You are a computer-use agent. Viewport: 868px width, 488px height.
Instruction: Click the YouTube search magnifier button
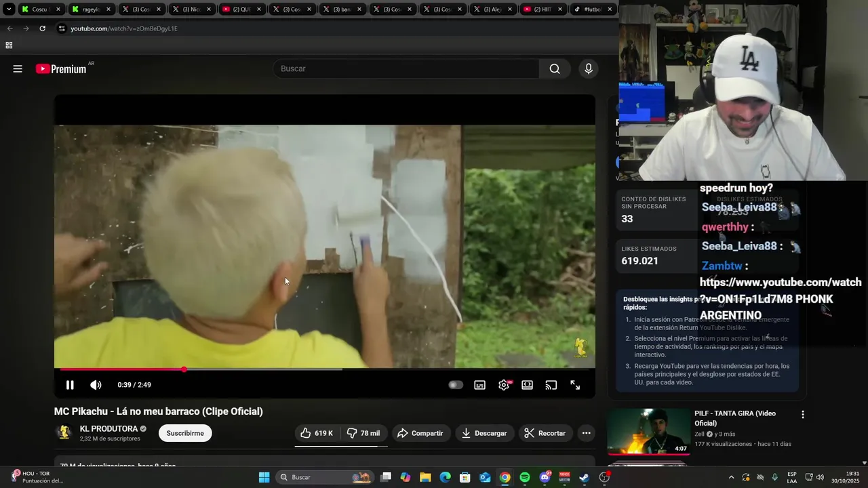(x=555, y=68)
